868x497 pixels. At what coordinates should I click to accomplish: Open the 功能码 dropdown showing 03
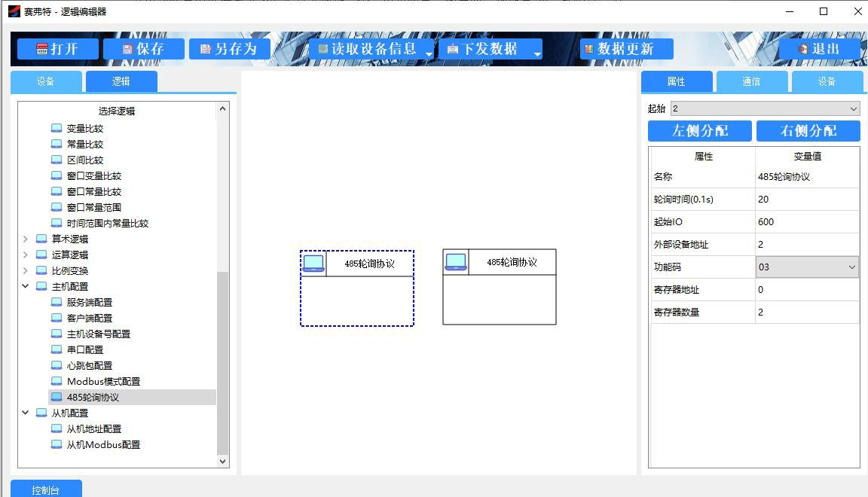click(852, 267)
